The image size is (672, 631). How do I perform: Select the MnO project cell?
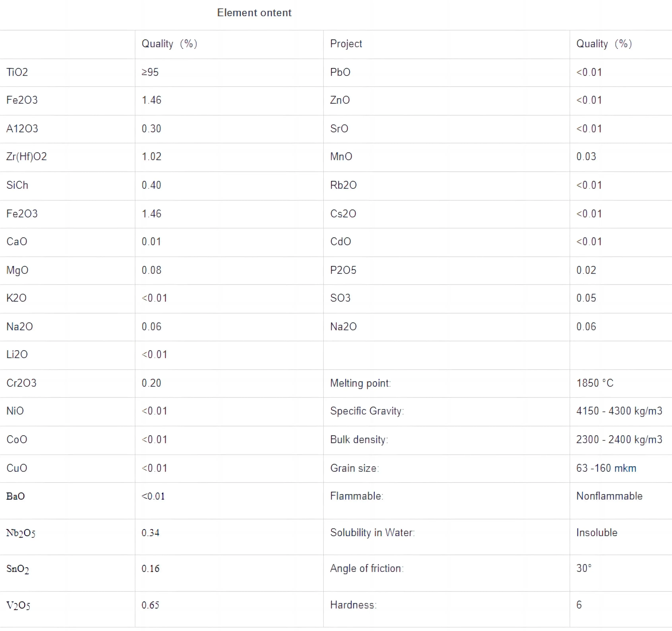(341, 157)
